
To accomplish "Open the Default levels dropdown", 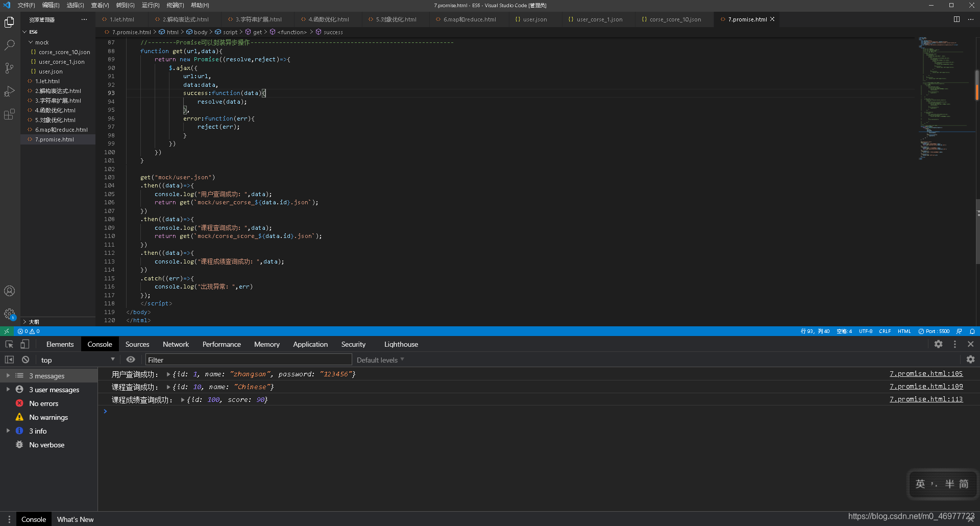I will click(x=380, y=360).
